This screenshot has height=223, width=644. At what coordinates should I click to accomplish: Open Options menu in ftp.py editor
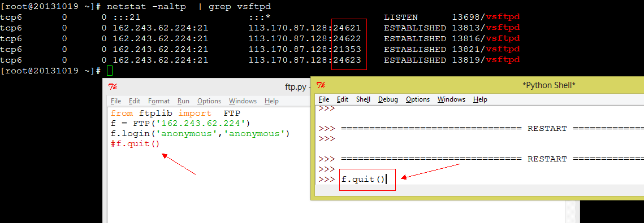point(209,101)
